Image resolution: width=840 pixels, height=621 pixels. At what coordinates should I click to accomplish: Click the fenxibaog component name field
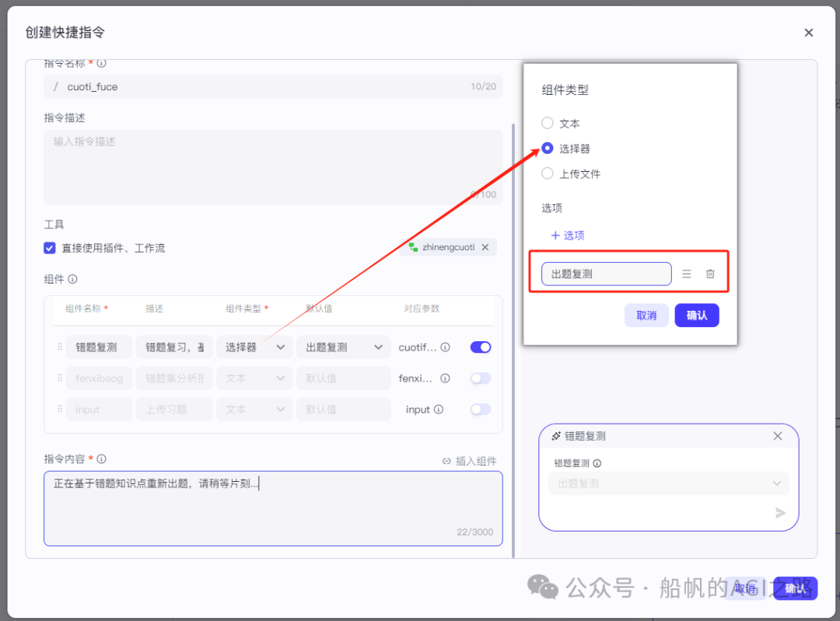pos(99,378)
